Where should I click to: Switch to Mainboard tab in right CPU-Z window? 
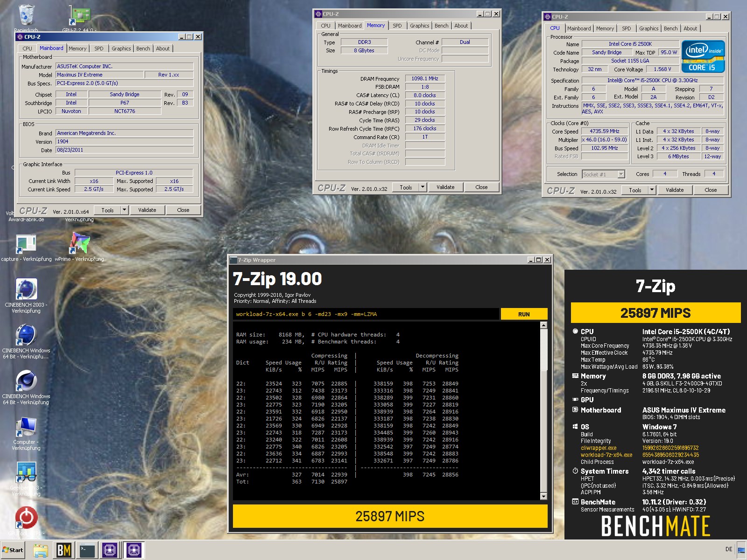(579, 28)
